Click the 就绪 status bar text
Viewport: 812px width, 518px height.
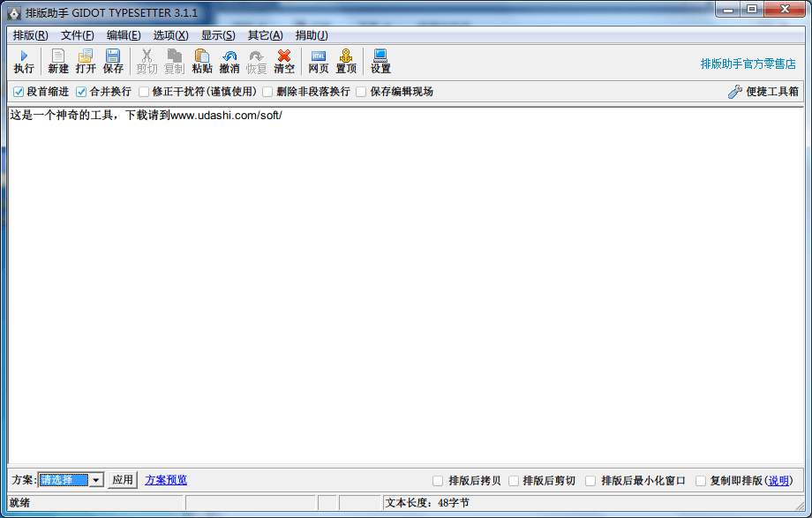click(19, 502)
